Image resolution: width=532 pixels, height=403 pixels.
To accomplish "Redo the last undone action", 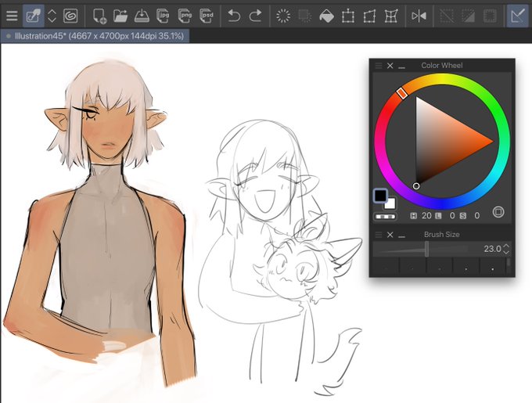I will click(x=255, y=16).
